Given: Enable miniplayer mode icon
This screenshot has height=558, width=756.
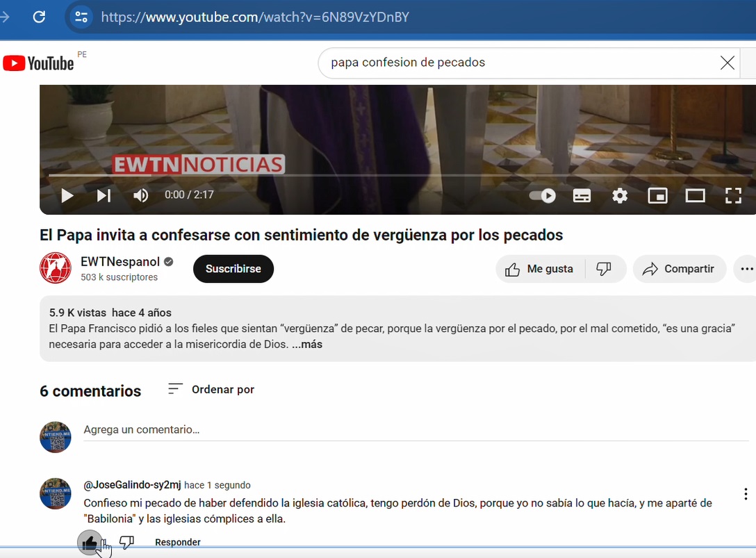Looking at the screenshot, I should click(x=657, y=196).
